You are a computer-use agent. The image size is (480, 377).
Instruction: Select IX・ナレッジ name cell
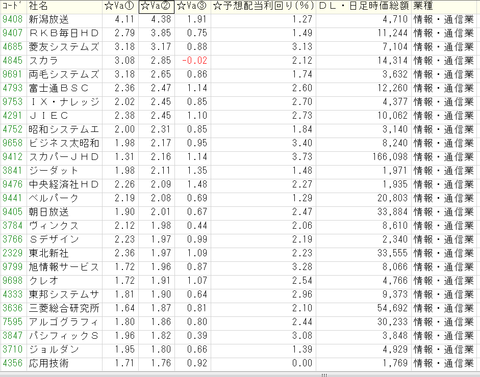(x=64, y=102)
